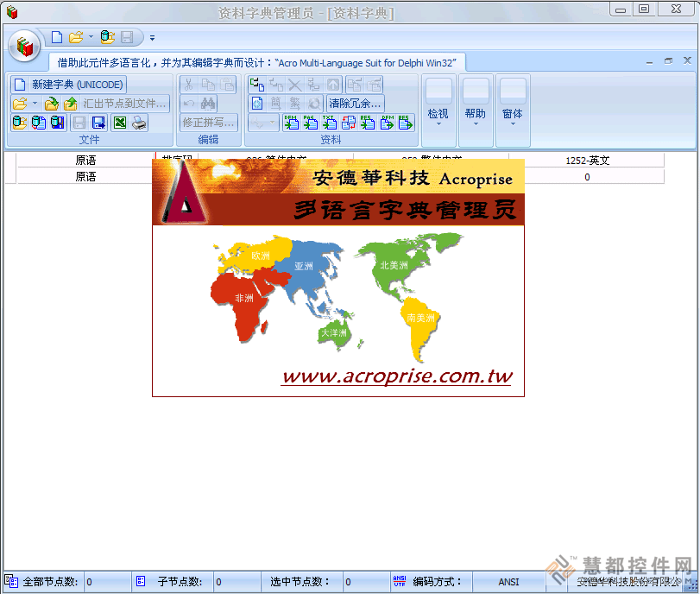
Task: Click the PAS import icon
Action: pos(310,123)
